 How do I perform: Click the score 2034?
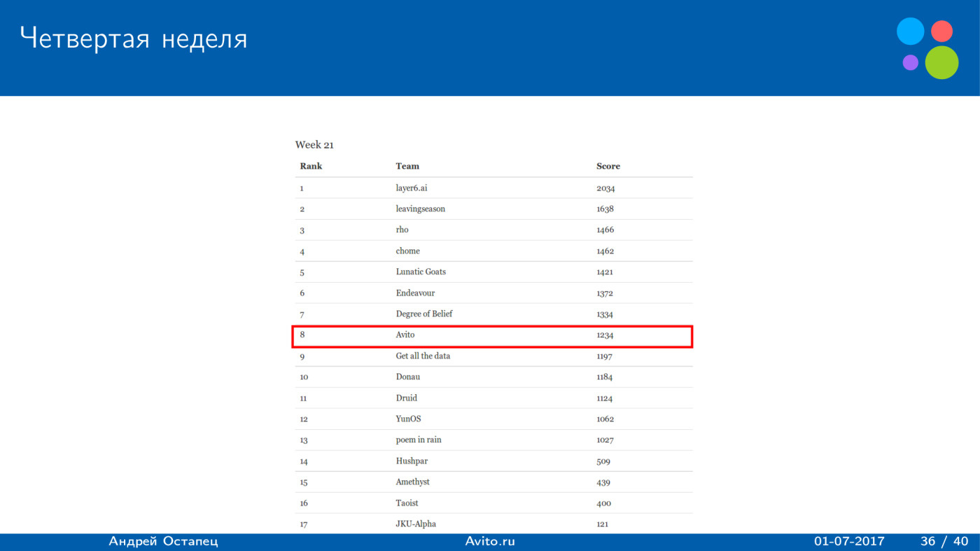[605, 188]
